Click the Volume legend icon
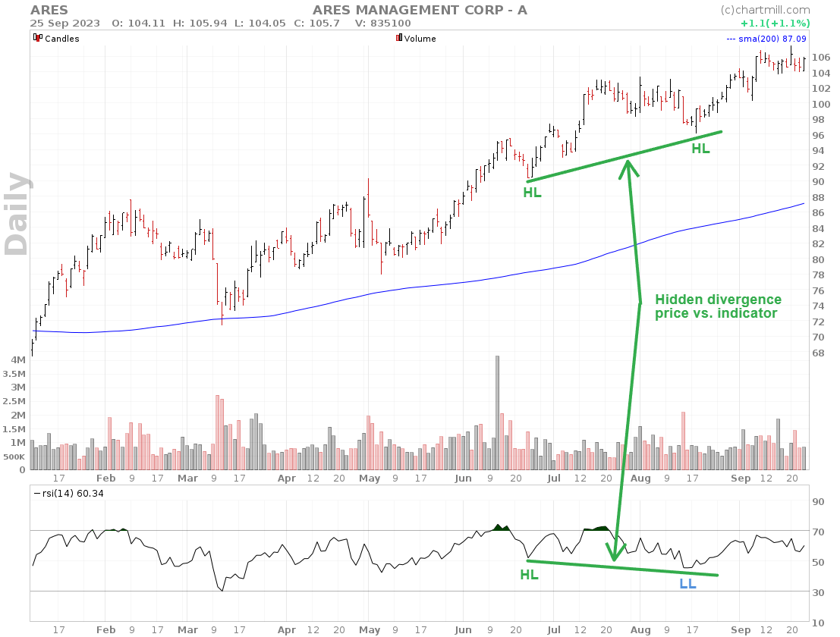 (398, 37)
